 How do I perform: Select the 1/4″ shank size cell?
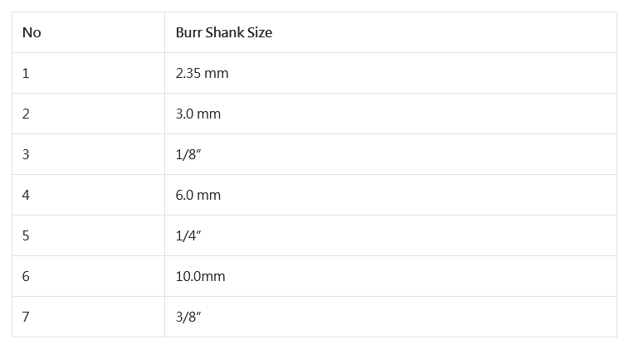click(391, 235)
